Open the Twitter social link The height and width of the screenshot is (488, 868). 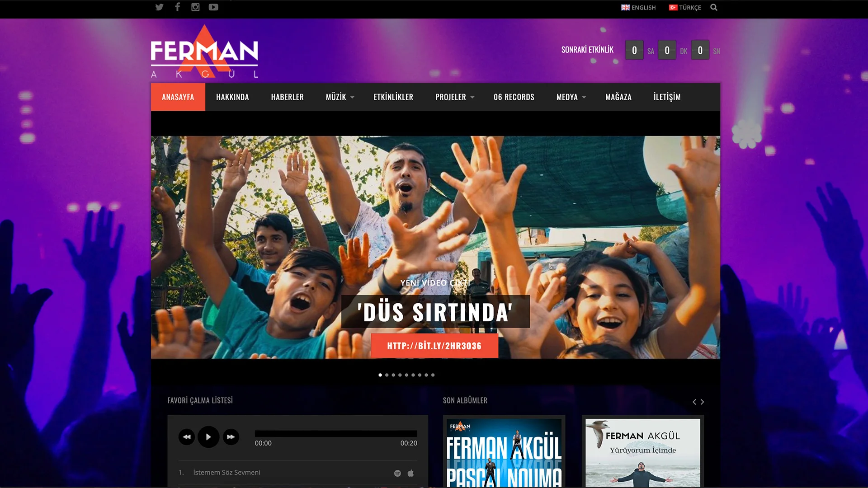159,7
